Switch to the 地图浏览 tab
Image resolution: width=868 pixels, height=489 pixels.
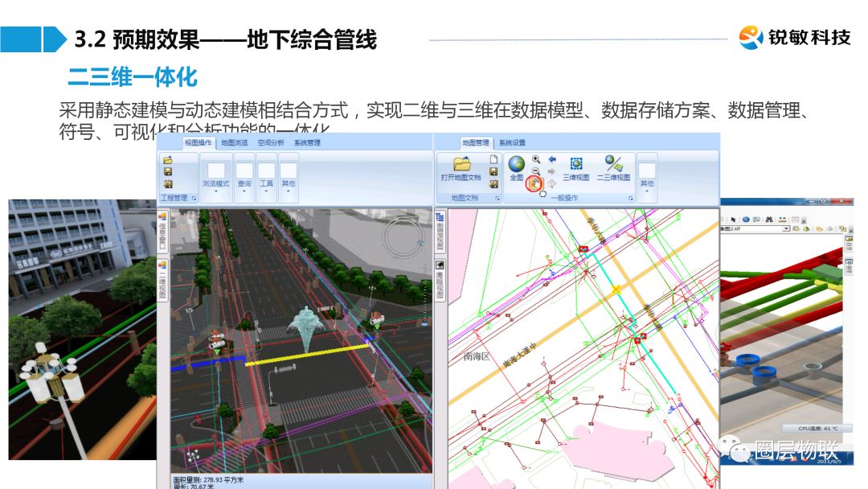[x=235, y=143]
